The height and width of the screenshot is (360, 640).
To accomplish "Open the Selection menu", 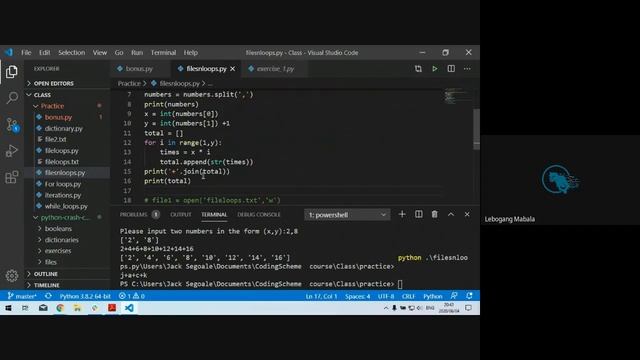I will click(x=71, y=53).
